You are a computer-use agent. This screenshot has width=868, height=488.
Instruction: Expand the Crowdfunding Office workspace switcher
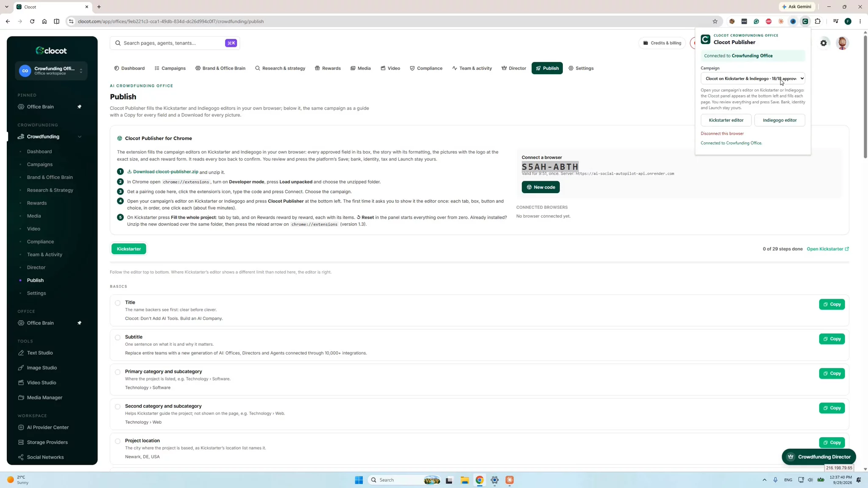coord(51,71)
